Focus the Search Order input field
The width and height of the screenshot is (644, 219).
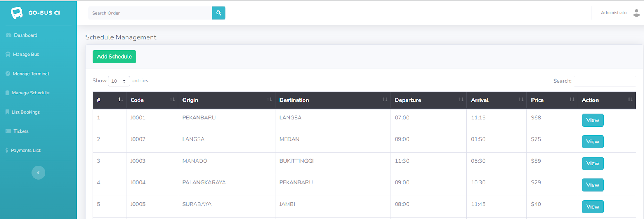150,13
